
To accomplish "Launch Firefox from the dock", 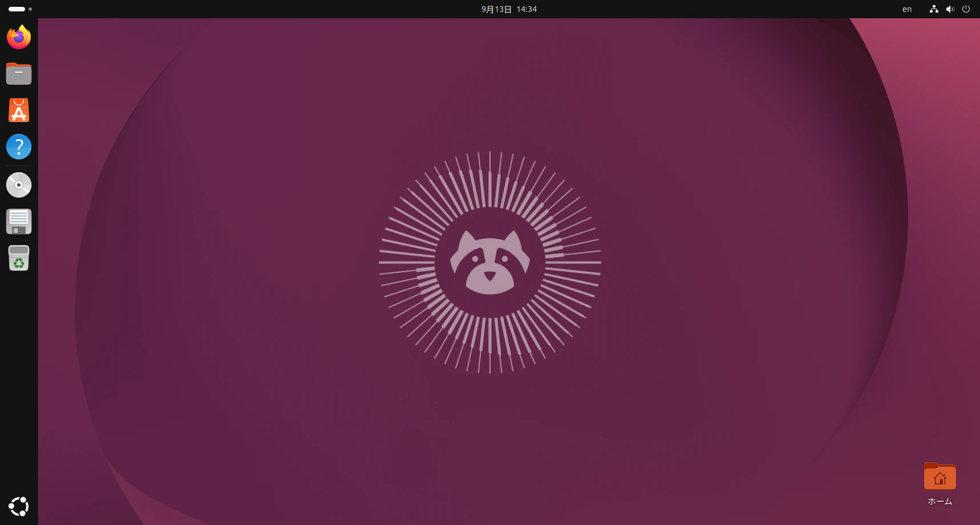I will click(19, 37).
